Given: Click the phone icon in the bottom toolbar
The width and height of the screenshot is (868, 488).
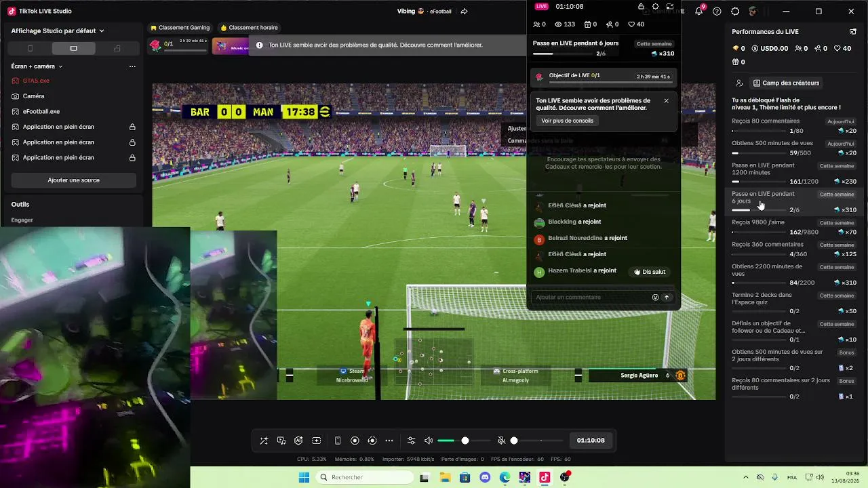Looking at the screenshot, I should (x=338, y=441).
